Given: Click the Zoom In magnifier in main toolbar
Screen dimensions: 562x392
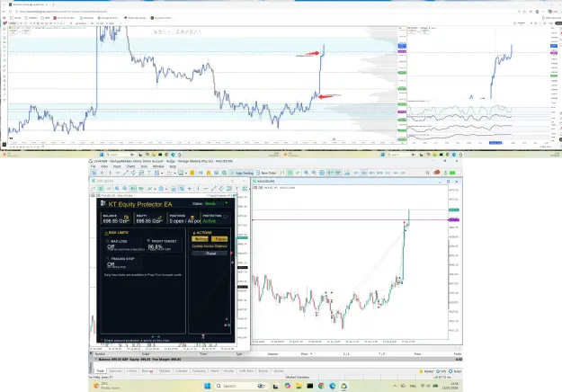Looking at the screenshot, I should coord(306,173).
